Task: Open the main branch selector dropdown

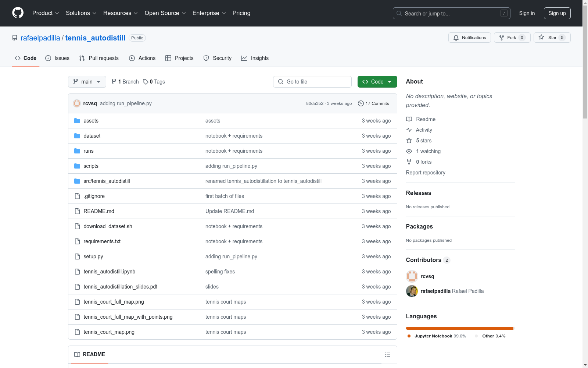Action: pyautogui.click(x=87, y=82)
